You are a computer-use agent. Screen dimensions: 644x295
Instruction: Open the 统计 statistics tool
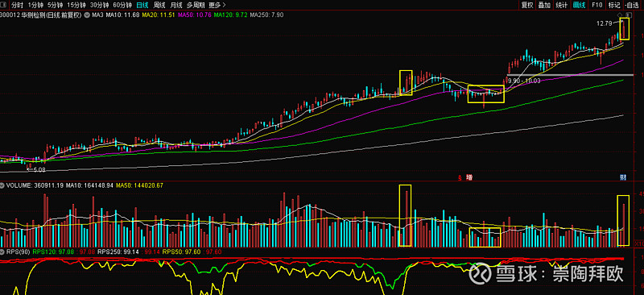[561, 5]
